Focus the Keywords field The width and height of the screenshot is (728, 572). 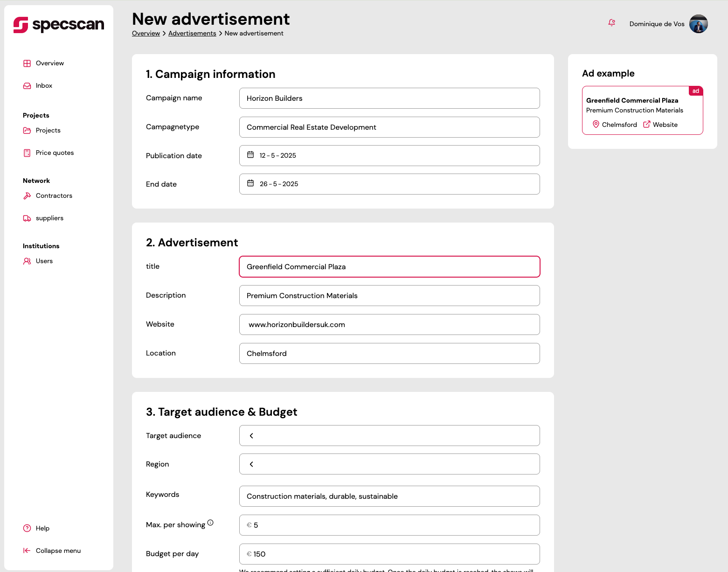pos(389,496)
